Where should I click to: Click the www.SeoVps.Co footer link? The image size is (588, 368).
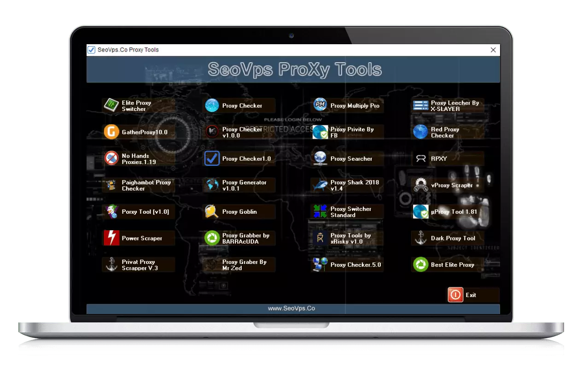pyautogui.click(x=291, y=309)
